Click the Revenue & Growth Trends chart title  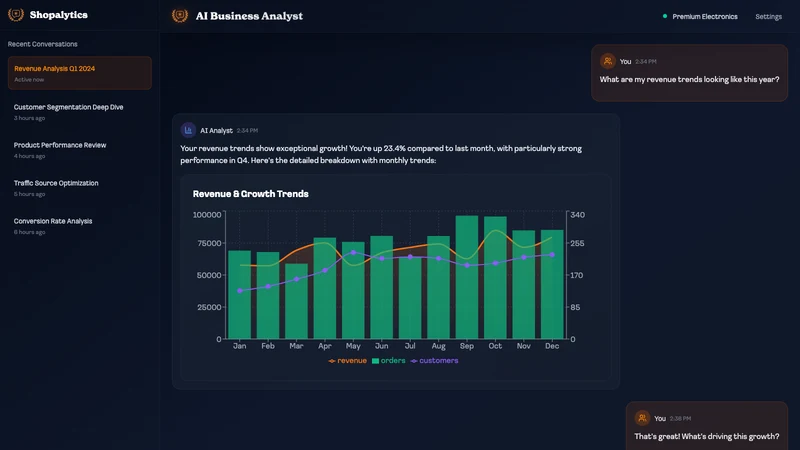pyautogui.click(x=251, y=194)
